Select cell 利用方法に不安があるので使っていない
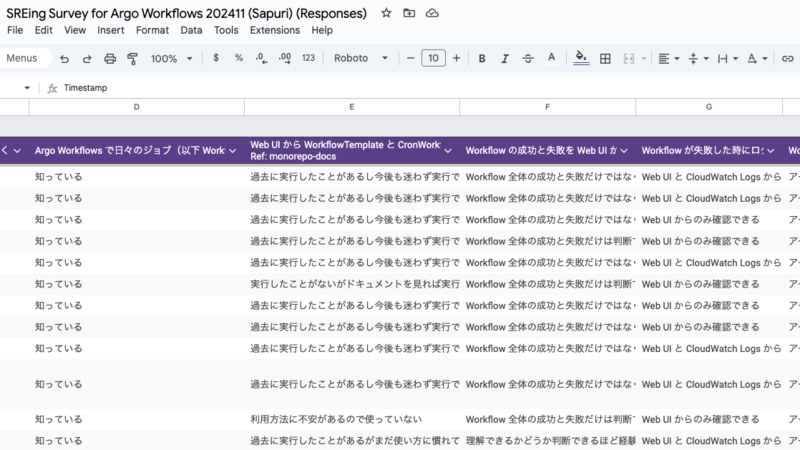 coord(352,419)
